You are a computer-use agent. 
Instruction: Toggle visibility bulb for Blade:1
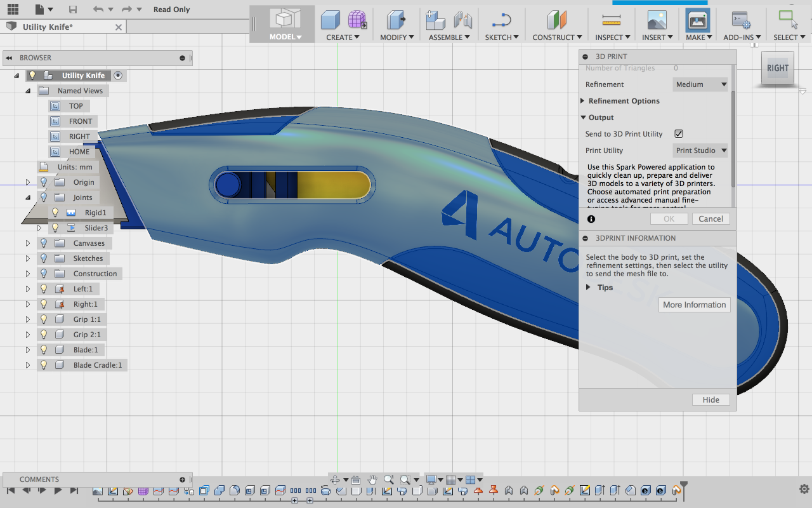click(44, 350)
